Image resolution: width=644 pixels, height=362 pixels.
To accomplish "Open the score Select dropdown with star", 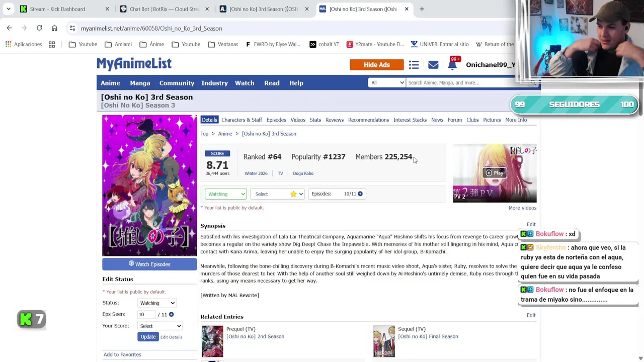I will 278,194.
